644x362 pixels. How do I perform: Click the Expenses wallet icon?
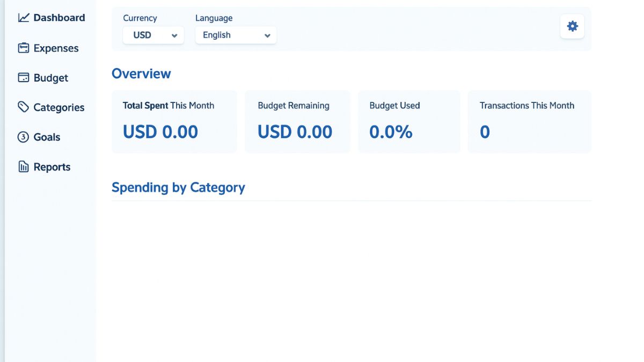(23, 48)
